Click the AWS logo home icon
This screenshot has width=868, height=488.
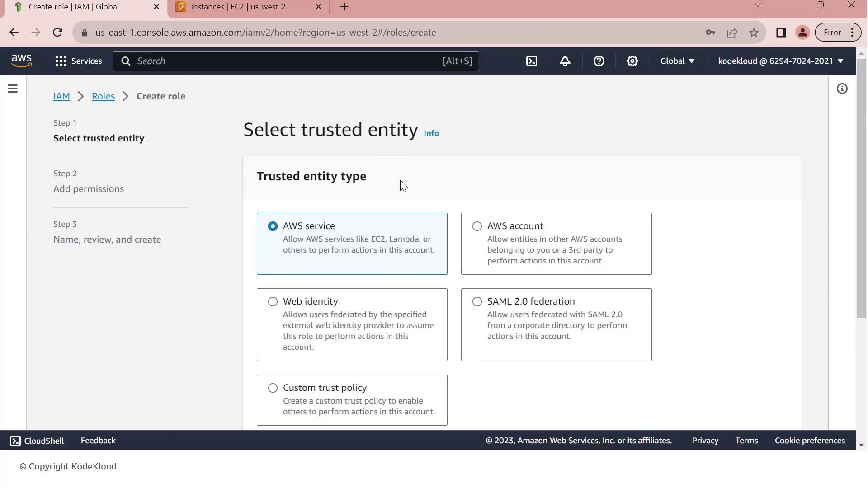point(22,61)
